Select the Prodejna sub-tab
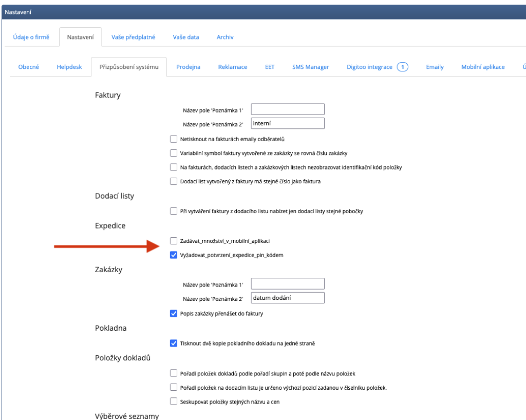This screenshot has width=526, height=420. coord(188,67)
